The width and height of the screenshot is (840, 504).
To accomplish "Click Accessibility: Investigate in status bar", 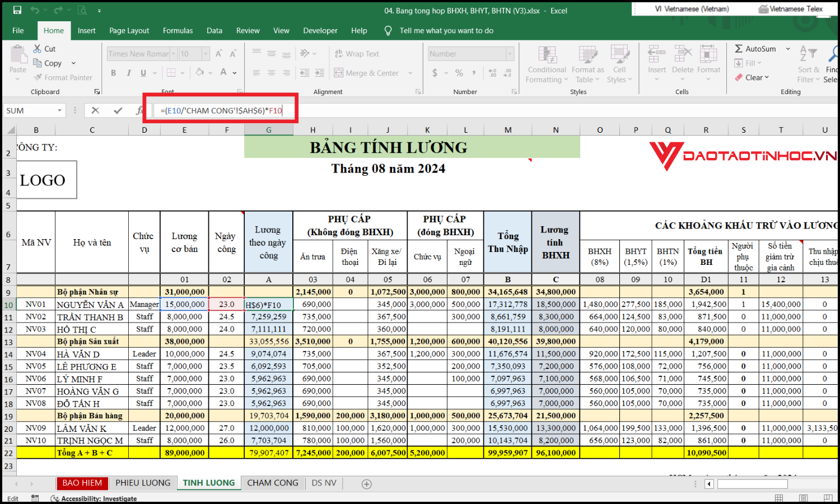I will coord(94,498).
